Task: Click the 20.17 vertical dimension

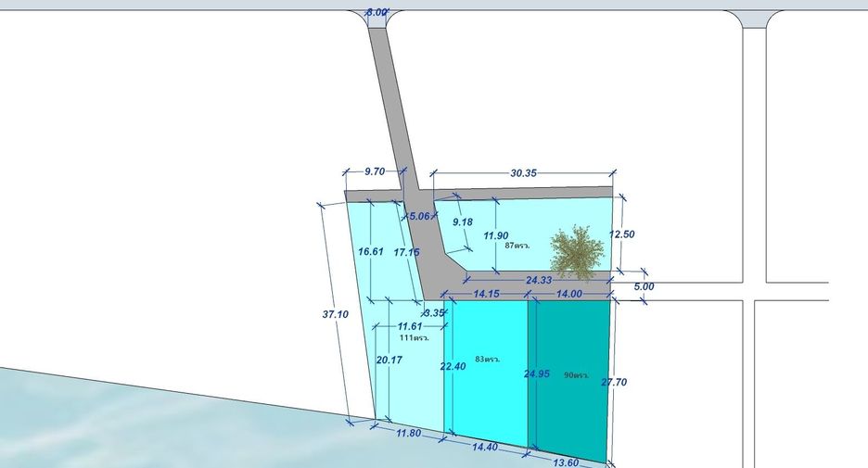Action: coord(389,360)
